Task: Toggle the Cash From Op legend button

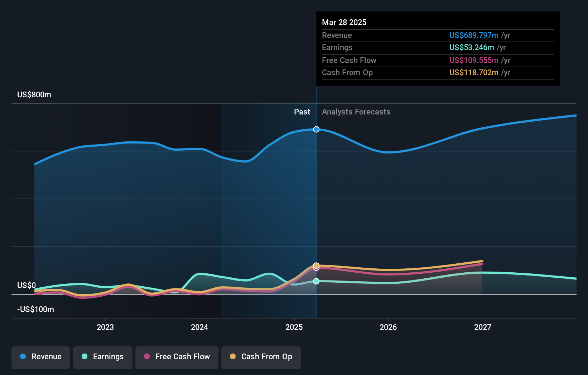Action: 261,357
